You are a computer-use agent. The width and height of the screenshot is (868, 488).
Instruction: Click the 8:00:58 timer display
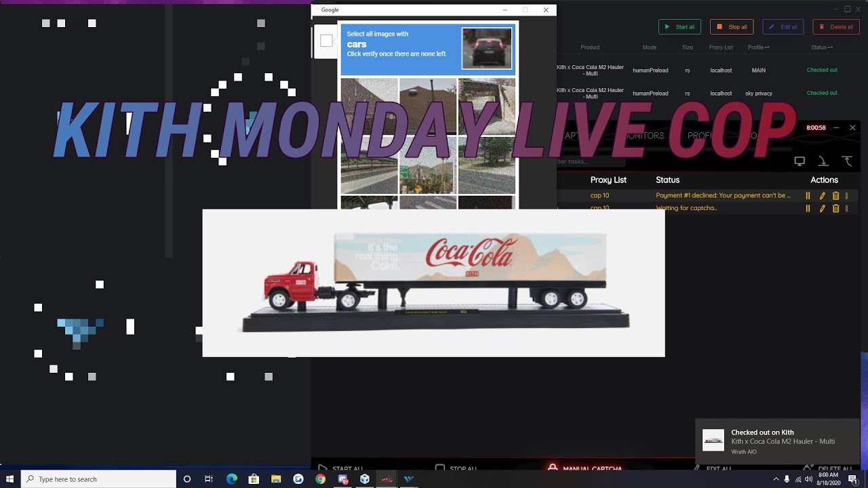tap(816, 128)
